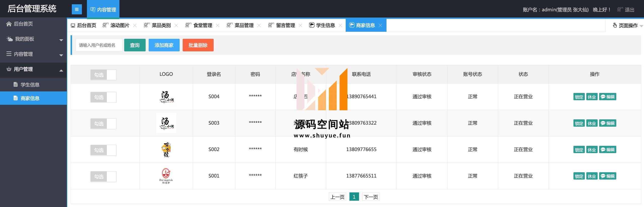
Task: Click the hand pointer icon beside 页面操作
Action: [615, 25]
